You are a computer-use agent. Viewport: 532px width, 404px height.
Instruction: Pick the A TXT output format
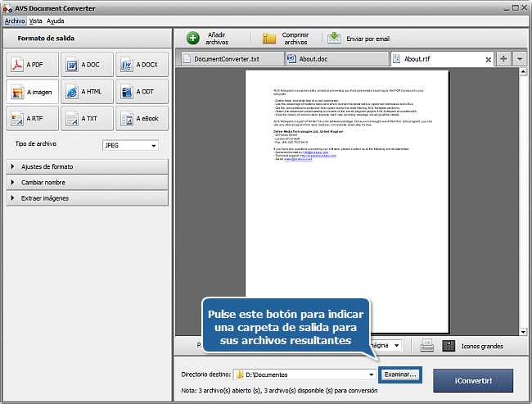(x=88, y=119)
